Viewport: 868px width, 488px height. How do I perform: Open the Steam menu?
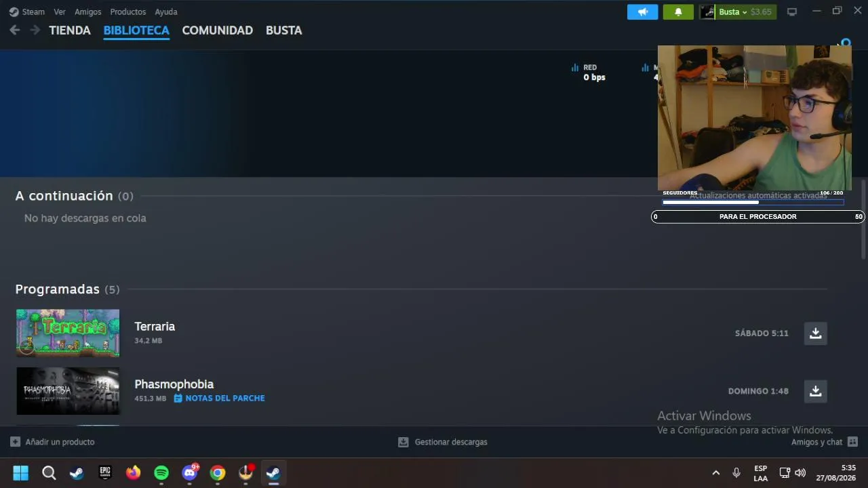(33, 12)
